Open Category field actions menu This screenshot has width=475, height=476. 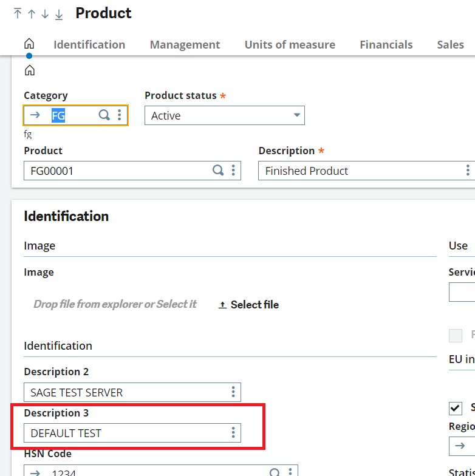[120, 115]
